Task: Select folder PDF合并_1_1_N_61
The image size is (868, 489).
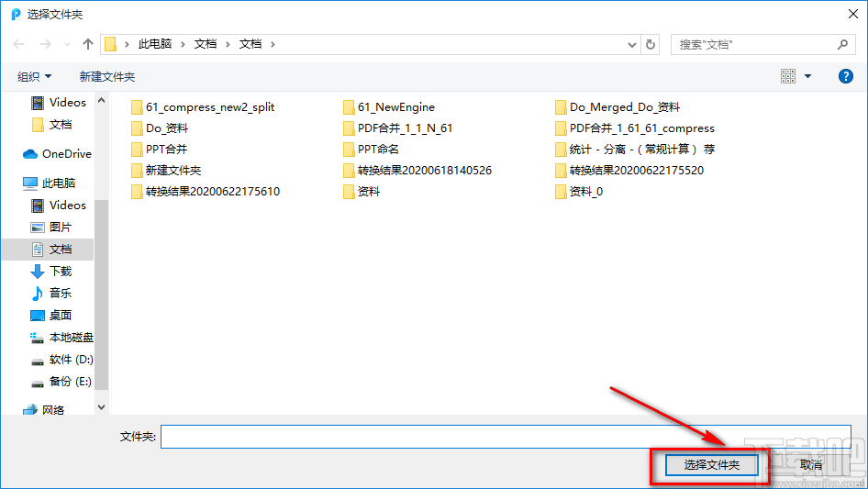Action: pyautogui.click(x=398, y=128)
